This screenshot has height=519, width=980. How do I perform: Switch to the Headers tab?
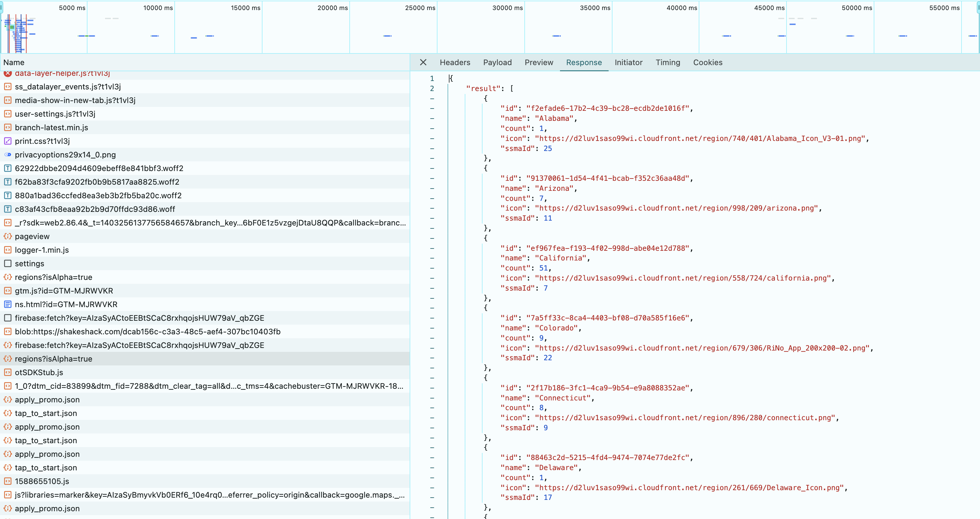pos(455,62)
